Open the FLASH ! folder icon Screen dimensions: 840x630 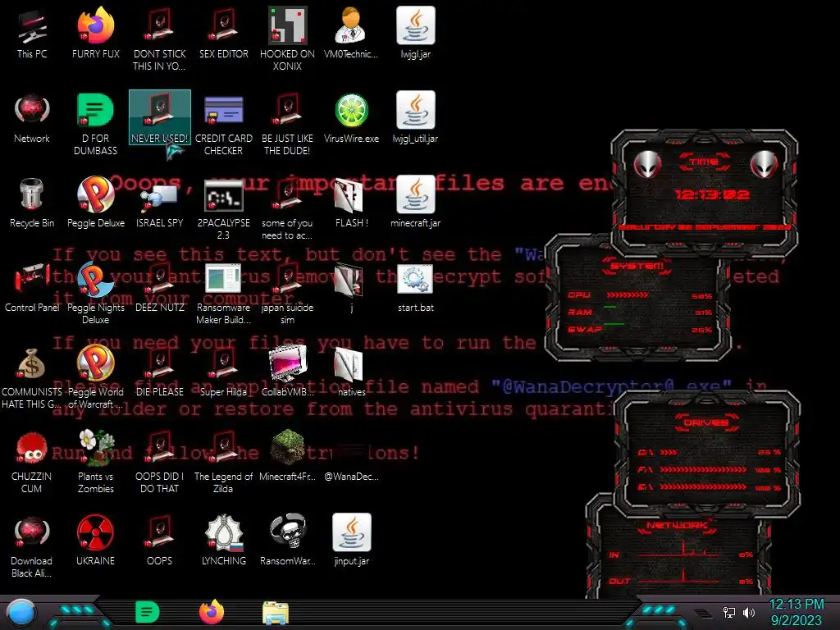[x=351, y=203]
